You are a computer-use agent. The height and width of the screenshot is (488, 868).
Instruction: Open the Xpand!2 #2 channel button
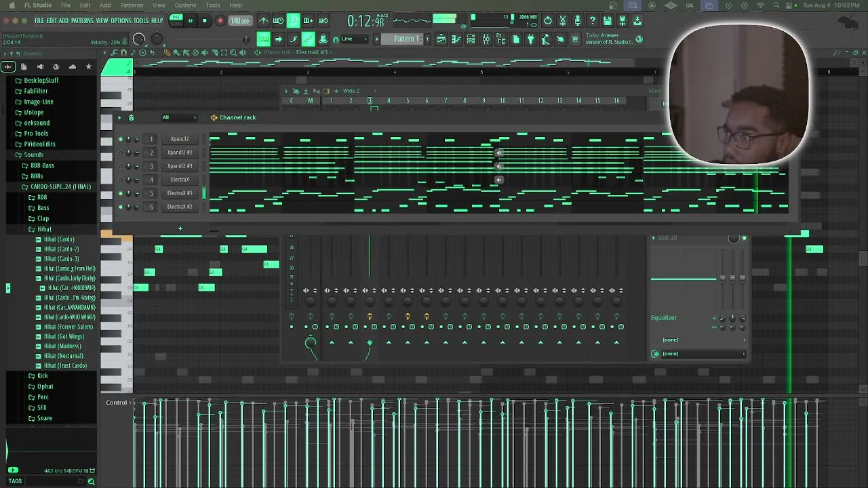180,152
